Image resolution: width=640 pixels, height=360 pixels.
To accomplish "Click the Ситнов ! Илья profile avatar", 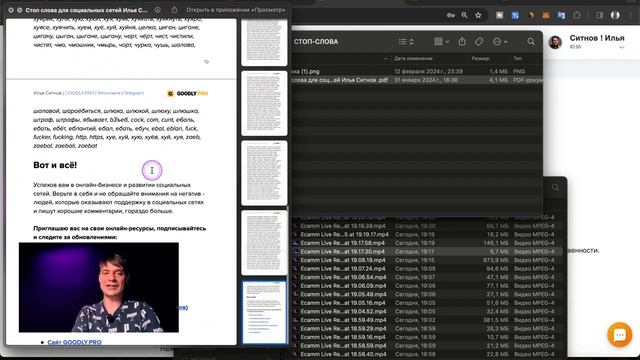I will (x=555, y=42).
